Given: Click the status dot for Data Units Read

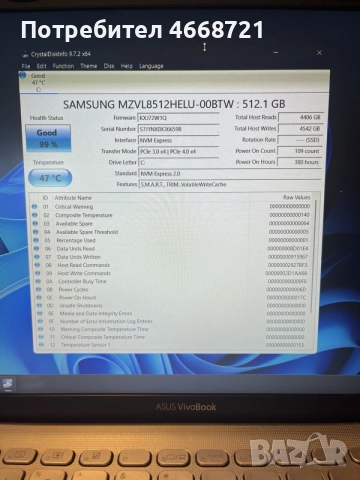Looking at the screenshot, I should coord(37,248).
